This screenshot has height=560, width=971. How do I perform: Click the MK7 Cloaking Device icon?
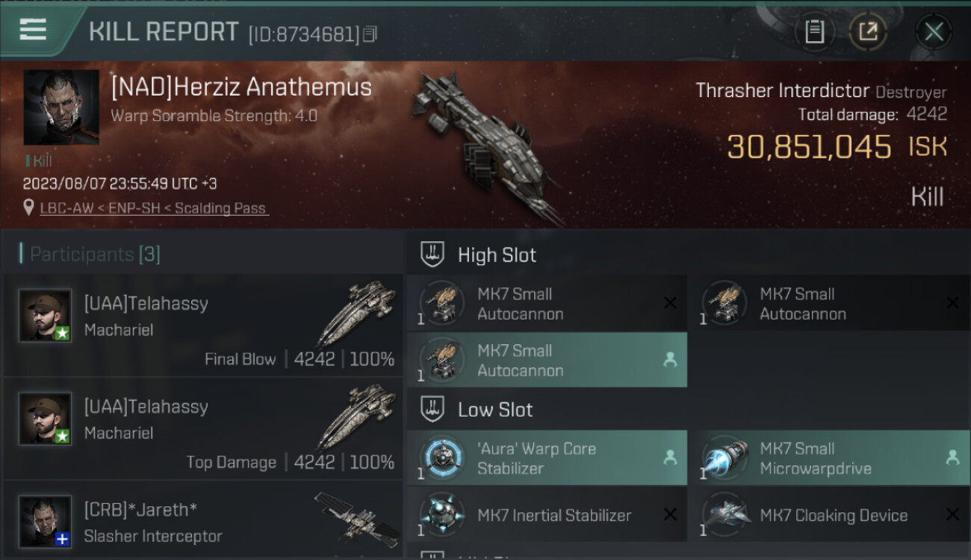point(725,515)
